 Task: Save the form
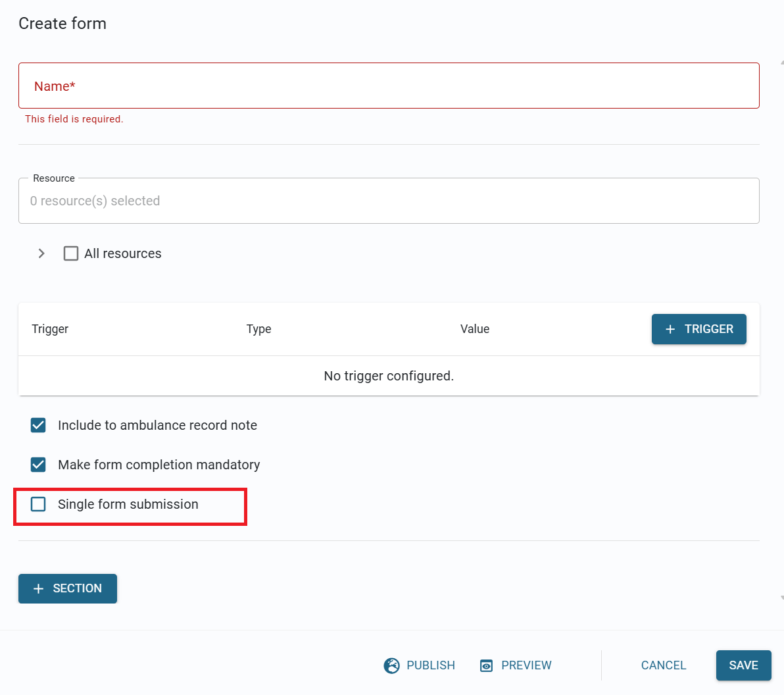point(743,665)
